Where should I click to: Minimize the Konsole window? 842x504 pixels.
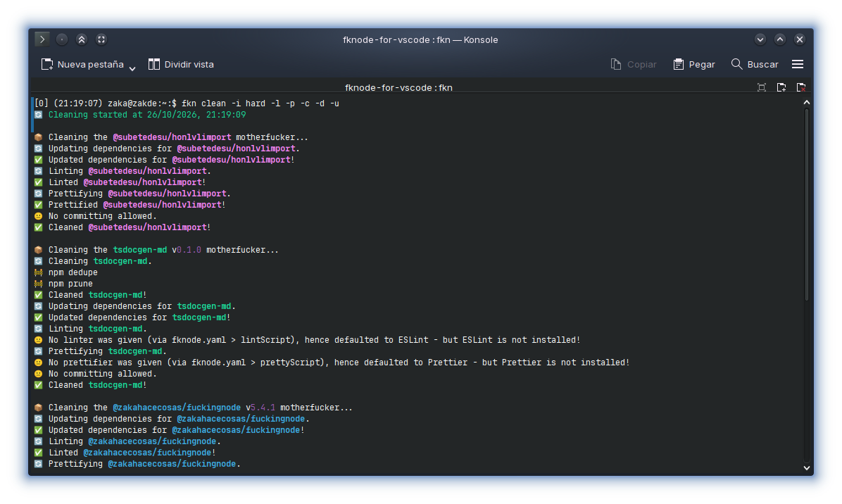coord(760,39)
